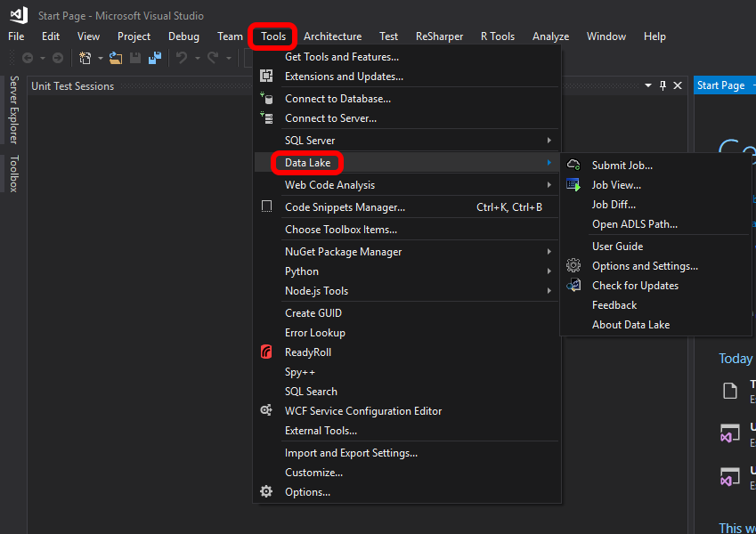Switch to the Start Page tab
The height and width of the screenshot is (534, 756).
[x=720, y=85]
